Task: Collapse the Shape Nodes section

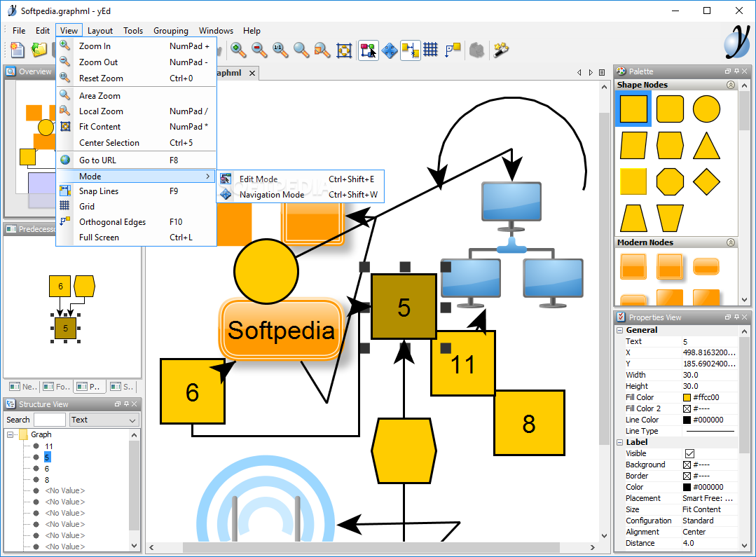Action: click(731, 85)
